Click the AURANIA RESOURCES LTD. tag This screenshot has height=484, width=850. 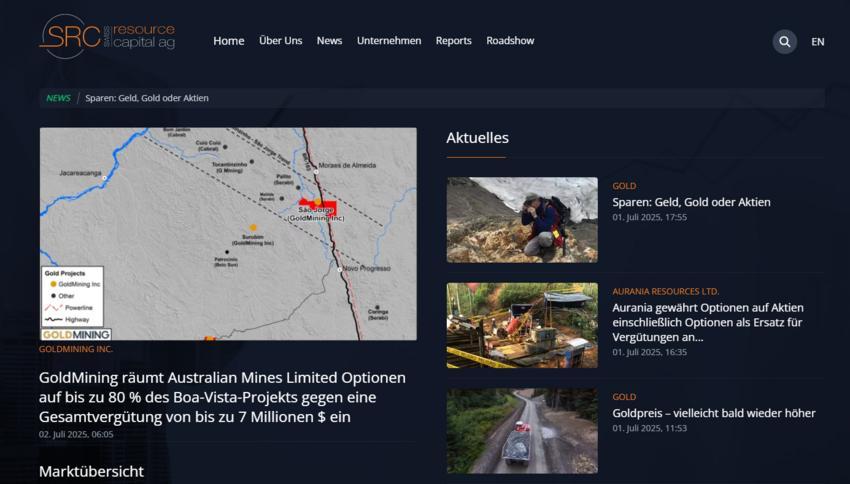[666, 292]
